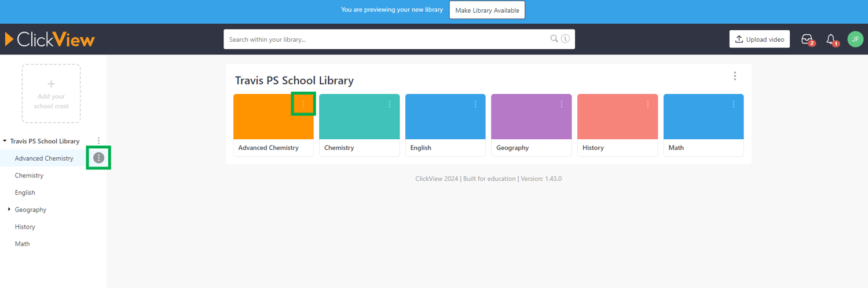This screenshot has height=301, width=868.
Task: Open the notifications bell
Action: pyautogui.click(x=832, y=39)
